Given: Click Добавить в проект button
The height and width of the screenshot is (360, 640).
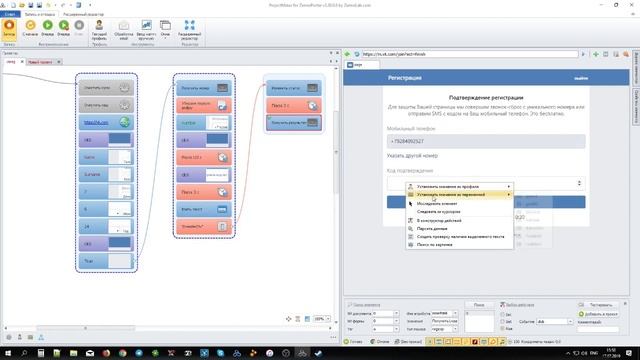Looking at the screenshot, I should coord(598,314).
